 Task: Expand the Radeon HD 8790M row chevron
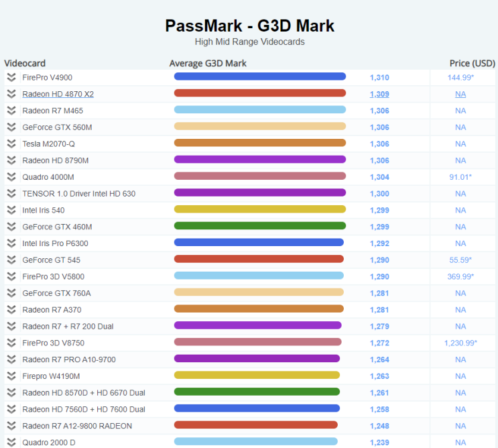(11, 160)
